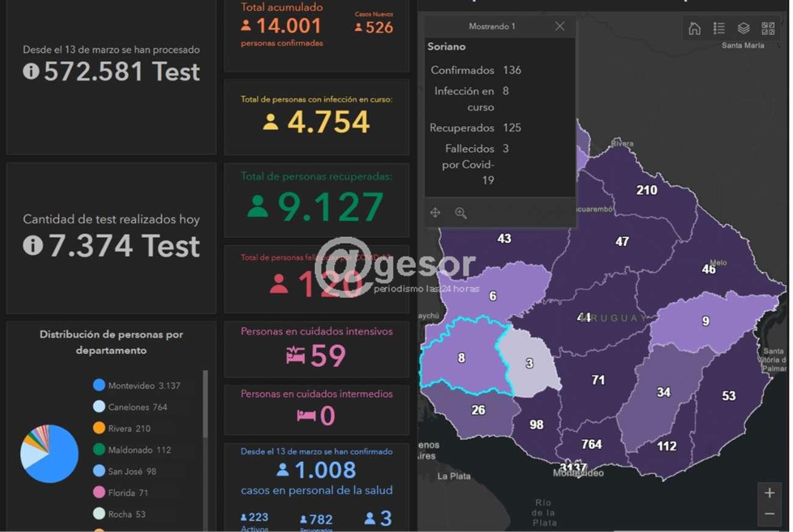Close the Soriano popup
The image size is (793, 532).
pyautogui.click(x=559, y=26)
